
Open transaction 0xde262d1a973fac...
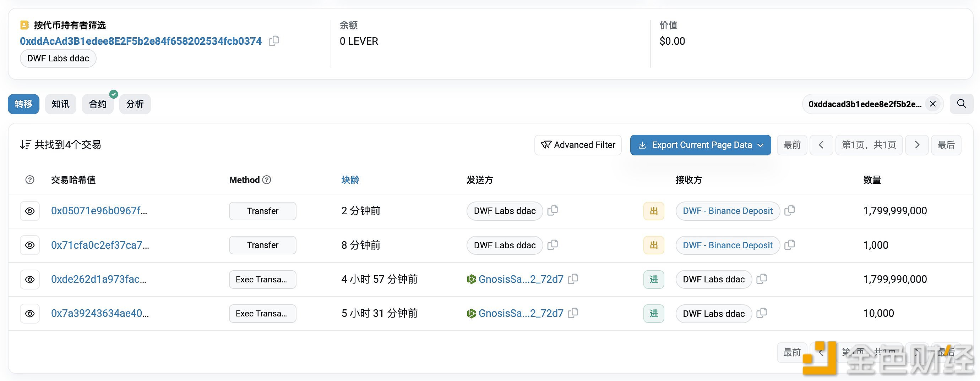click(99, 279)
